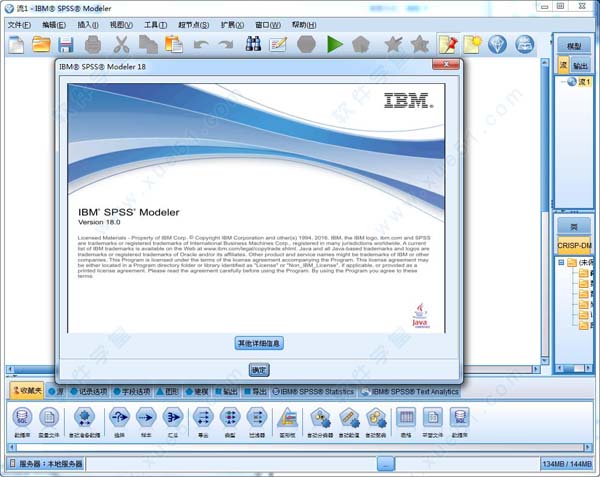Open the 插入(I) menu

(x=88, y=25)
